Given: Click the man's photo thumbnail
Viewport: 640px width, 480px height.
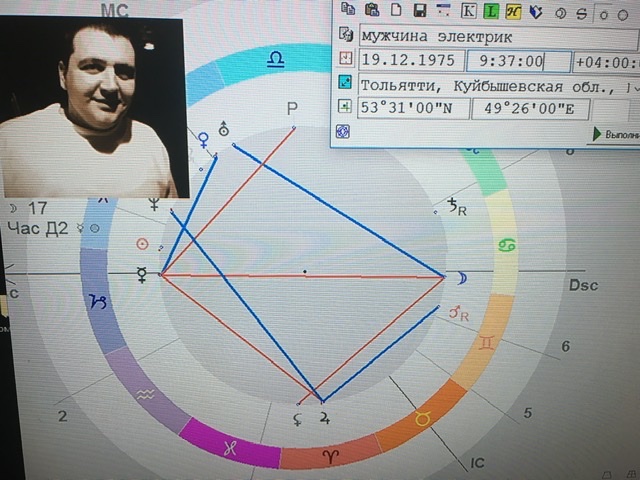Looking at the screenshot, I should click(93, 107).
